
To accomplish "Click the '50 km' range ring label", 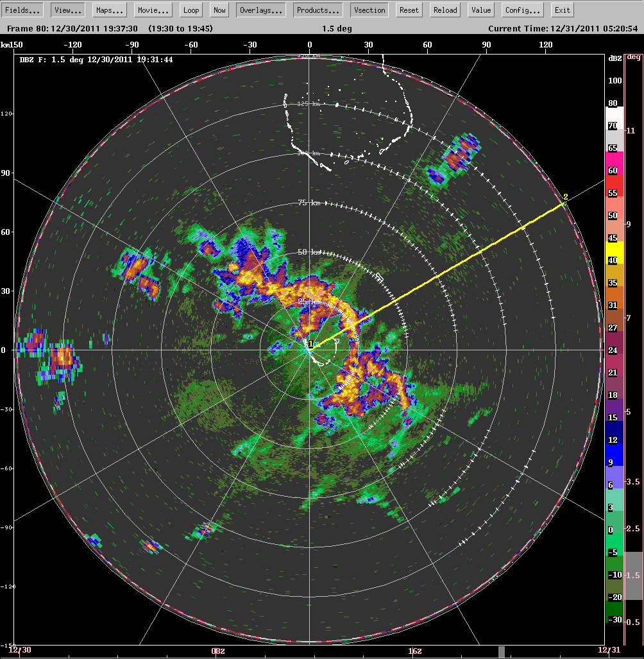I will (309, 252).
